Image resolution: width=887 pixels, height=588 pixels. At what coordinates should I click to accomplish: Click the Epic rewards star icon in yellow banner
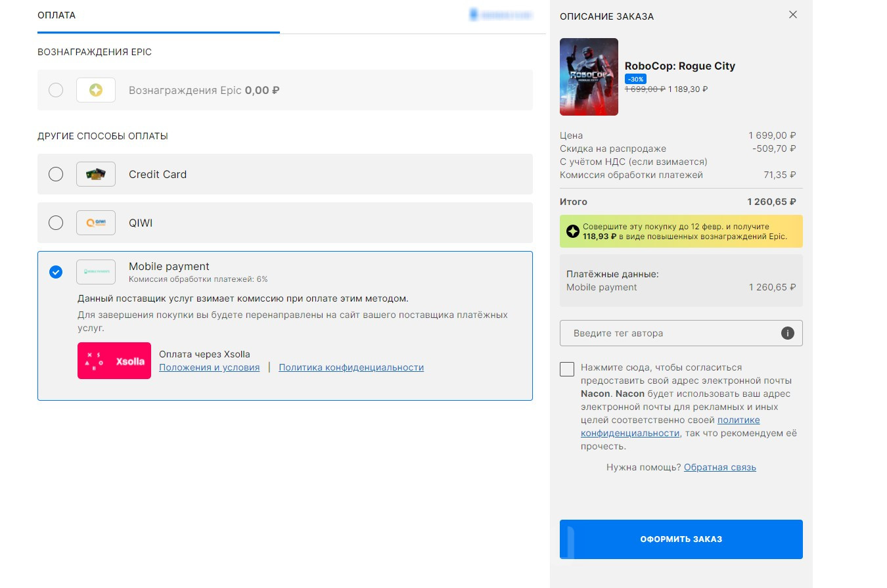coord(573,231)
